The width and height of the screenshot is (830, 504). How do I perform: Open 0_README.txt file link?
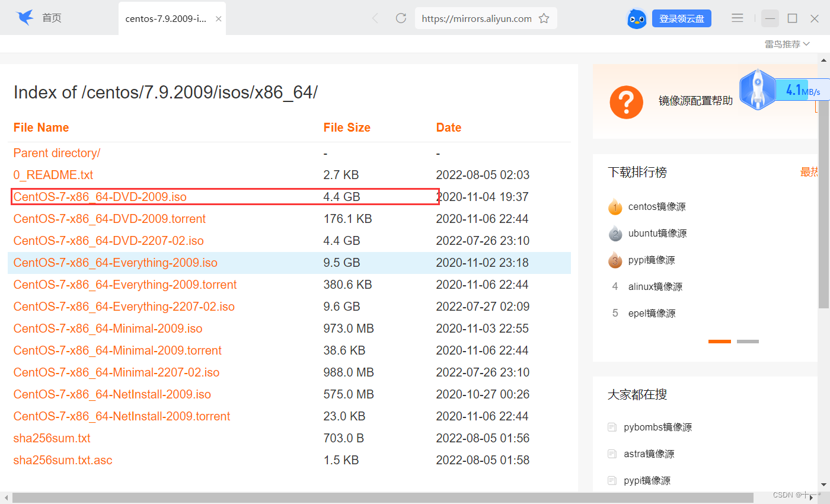coord(53,175)
